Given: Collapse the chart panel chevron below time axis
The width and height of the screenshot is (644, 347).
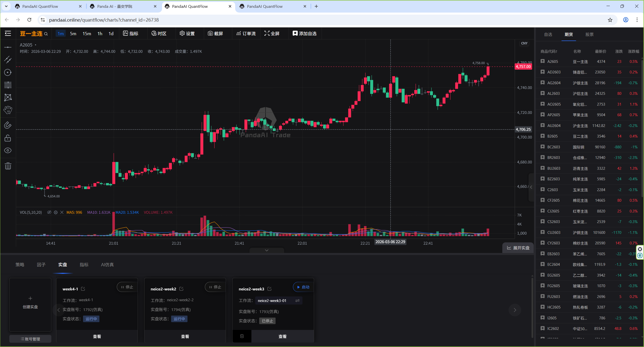Looking at the screenshot, I should (267, 250).
